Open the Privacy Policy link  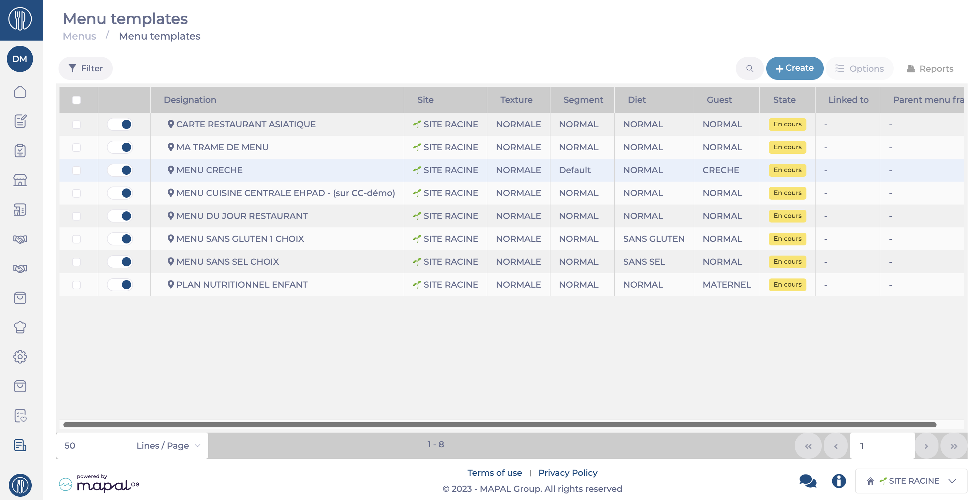click(x=567, y=473)
